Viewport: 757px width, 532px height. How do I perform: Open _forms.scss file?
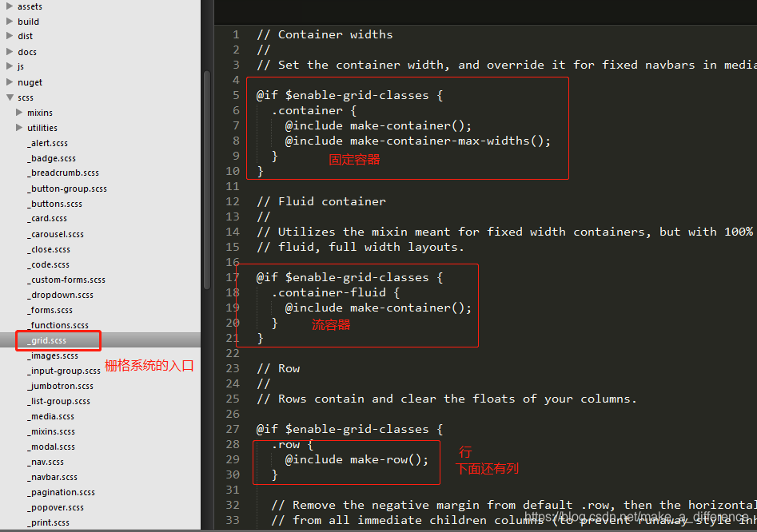pos(50,310)
